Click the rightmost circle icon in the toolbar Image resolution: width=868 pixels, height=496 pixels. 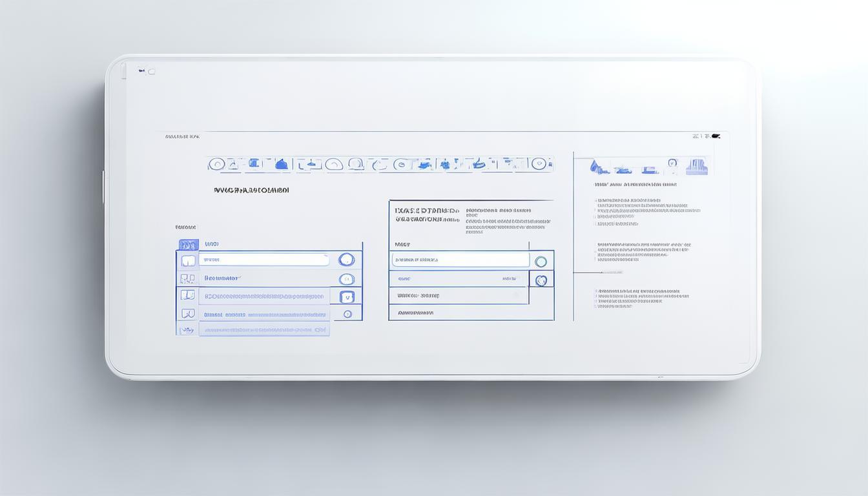538,164
